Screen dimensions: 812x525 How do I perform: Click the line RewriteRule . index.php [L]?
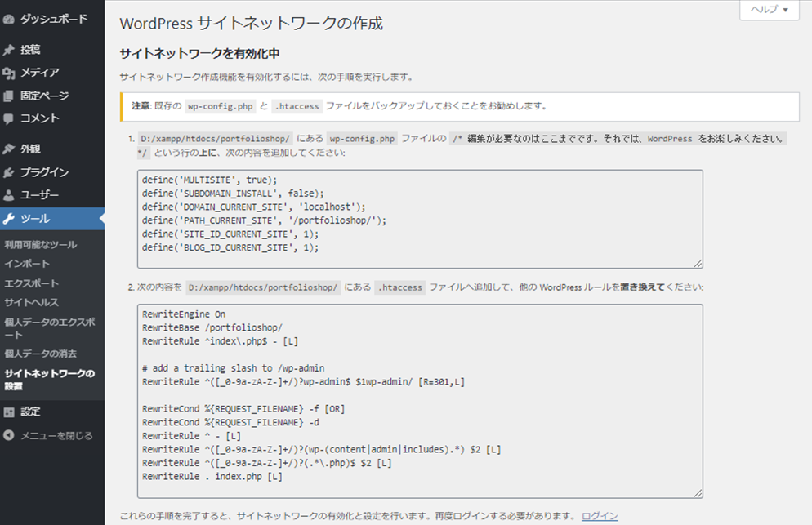212,476
